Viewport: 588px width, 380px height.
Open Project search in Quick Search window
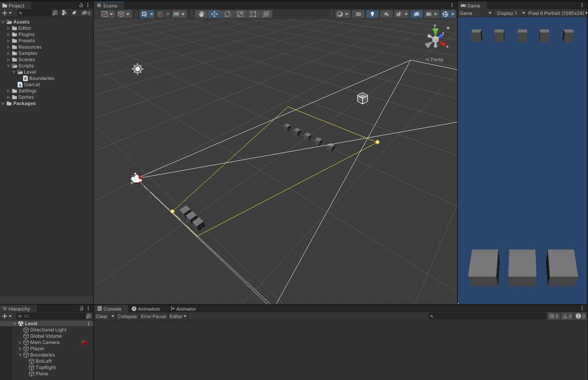pos(55,13)
